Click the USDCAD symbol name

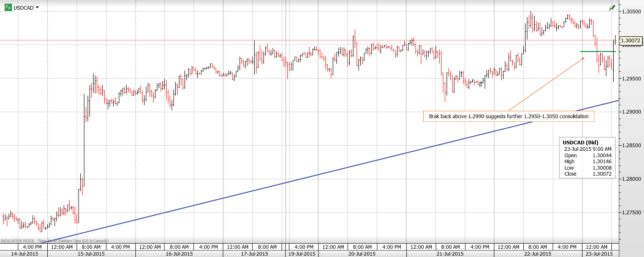[x=23, y=8]
